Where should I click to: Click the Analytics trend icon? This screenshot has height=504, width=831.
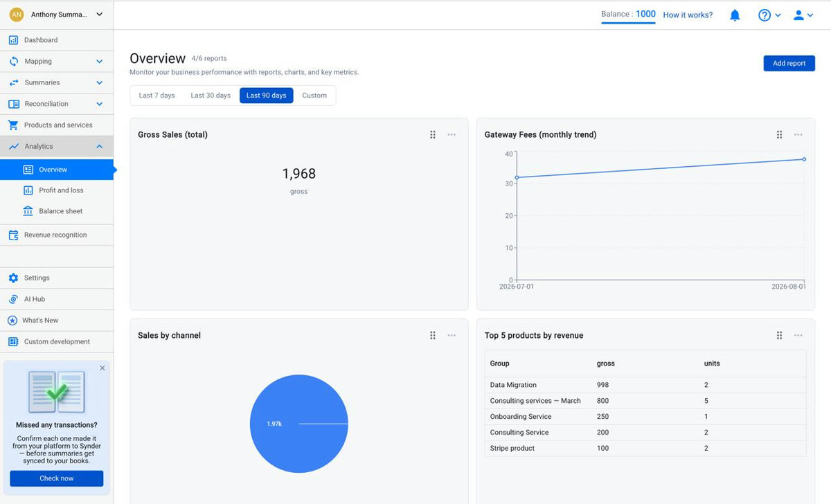coord(13,147)
